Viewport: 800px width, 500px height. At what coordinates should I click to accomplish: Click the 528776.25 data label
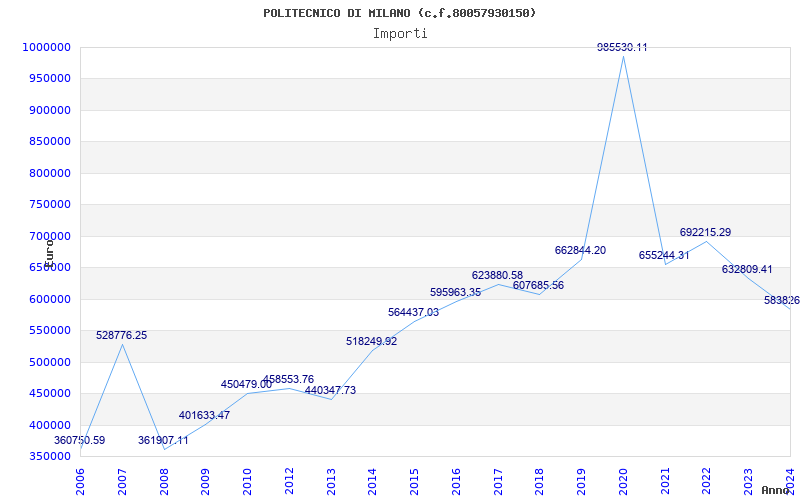(x=121, y=335)
